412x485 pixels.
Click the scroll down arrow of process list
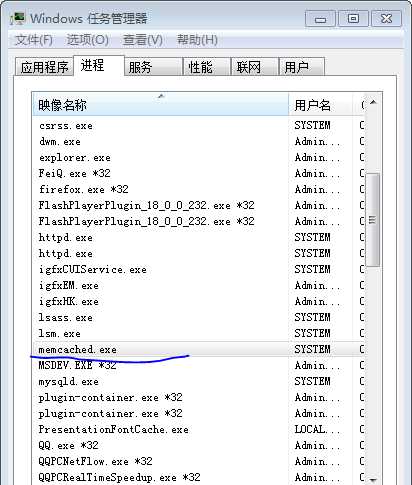point(373,480)
